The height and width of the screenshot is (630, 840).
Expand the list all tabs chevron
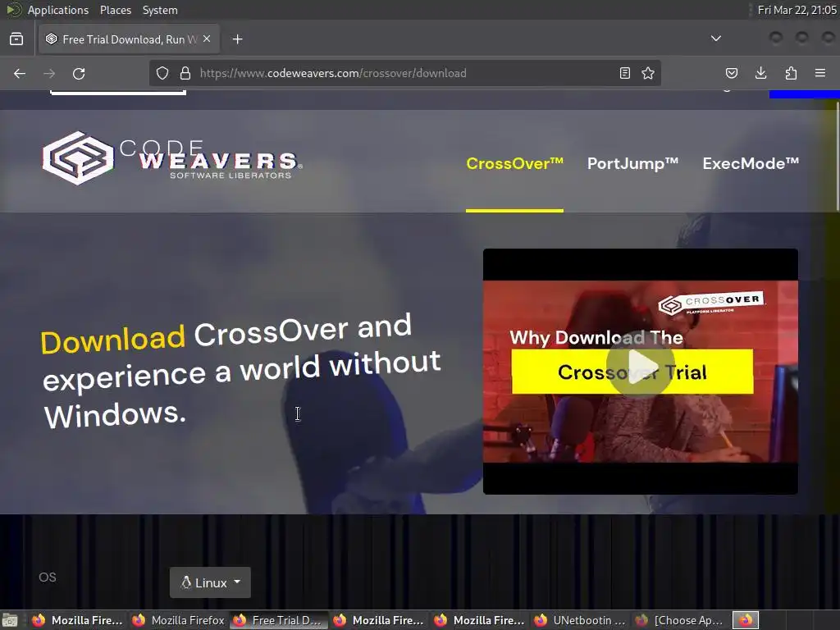pos(715,39)
